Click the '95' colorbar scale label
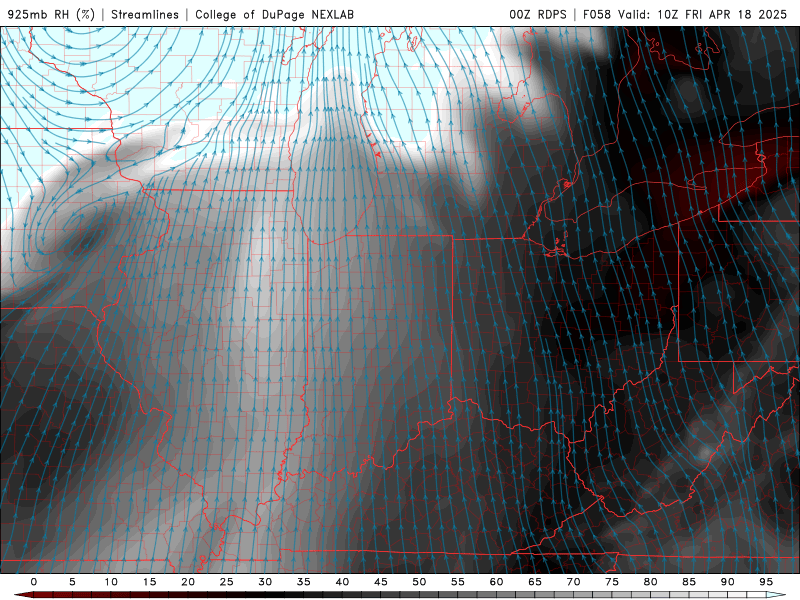Image resolution: width=800 pixels, height=600 pixels. coord(766,582)
